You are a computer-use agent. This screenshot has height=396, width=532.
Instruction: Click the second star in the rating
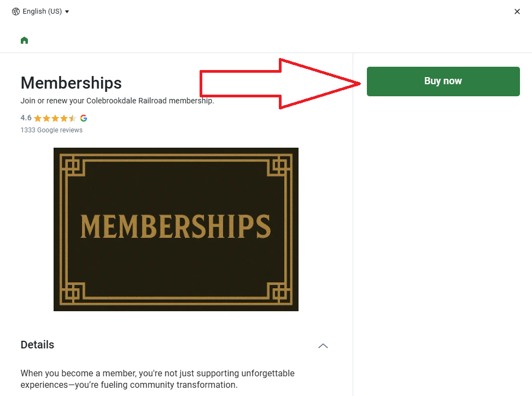(46, 118)
